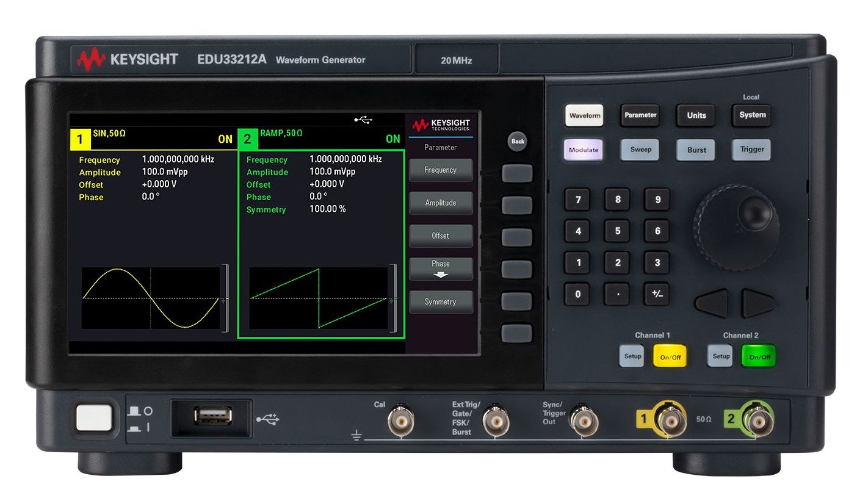868x498 pixels.
Task: Click channel 1 SIN,50Ω header label
Action: (x=109, y=132)
